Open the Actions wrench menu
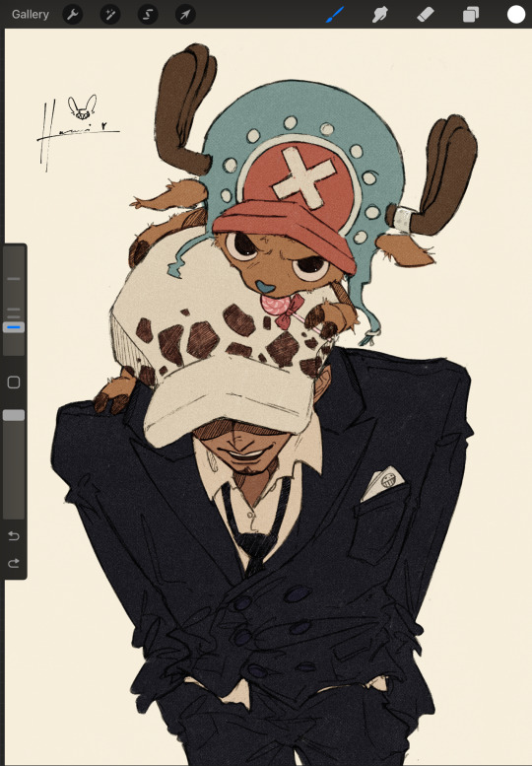 click(73, 14)
